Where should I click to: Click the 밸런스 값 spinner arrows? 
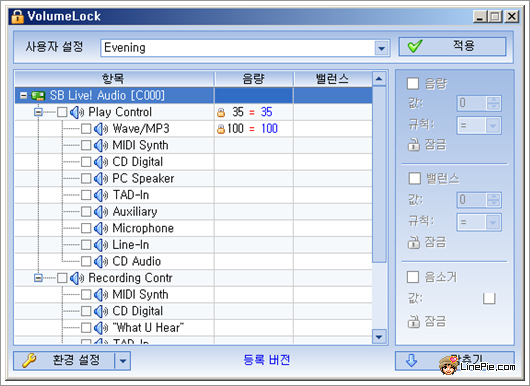[493, 200]
